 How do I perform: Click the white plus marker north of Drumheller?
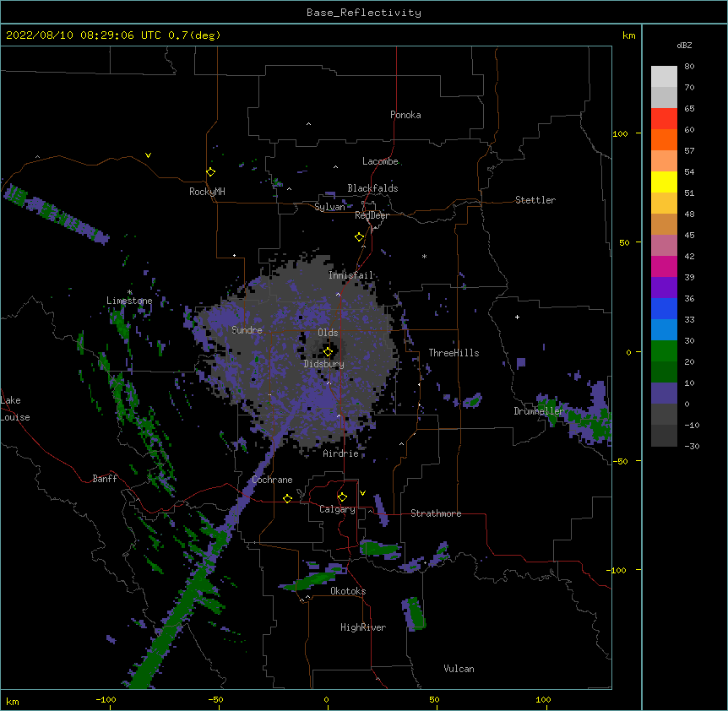point(517,317)
